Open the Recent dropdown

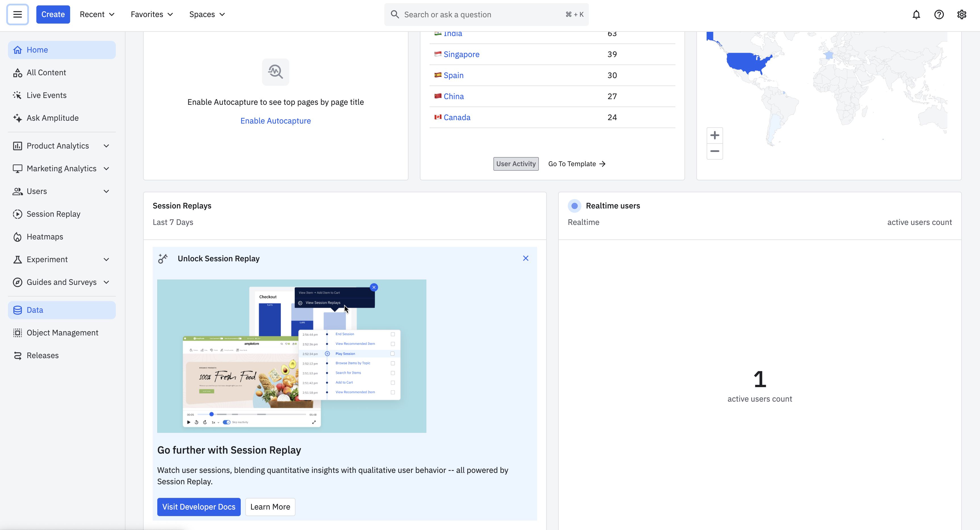click(97, 14)
